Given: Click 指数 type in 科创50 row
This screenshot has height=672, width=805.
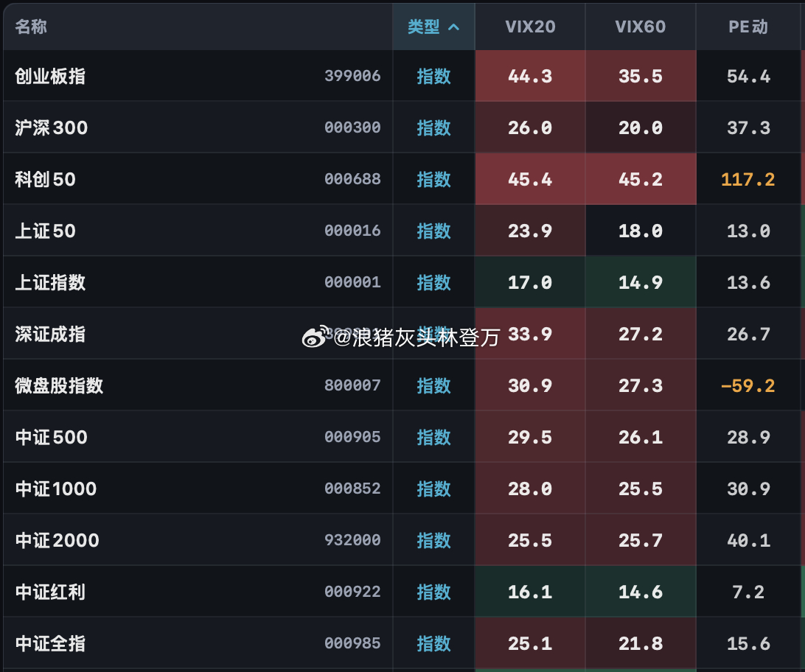Looking at the screenshot, I should pos(433,179).
